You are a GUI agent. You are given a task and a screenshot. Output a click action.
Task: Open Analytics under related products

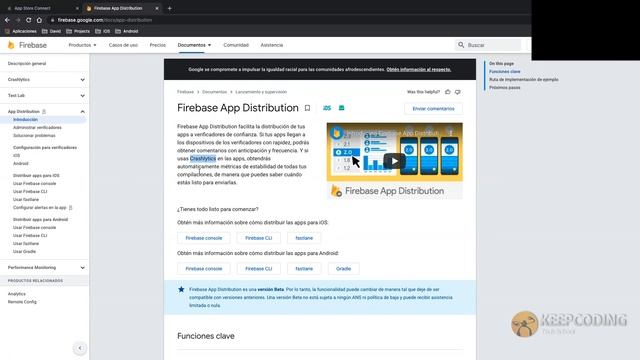[x=17, y=294]
